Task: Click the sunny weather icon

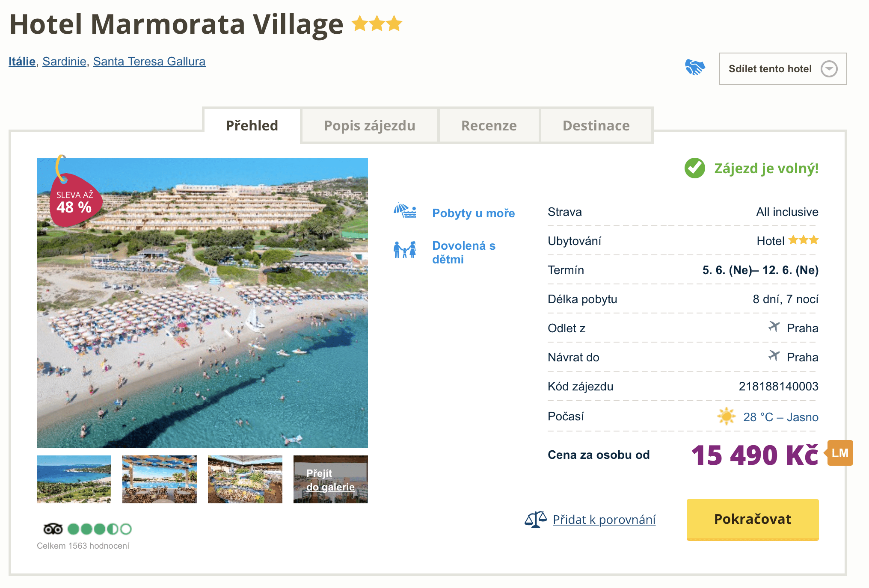Action: click(726, 416)
